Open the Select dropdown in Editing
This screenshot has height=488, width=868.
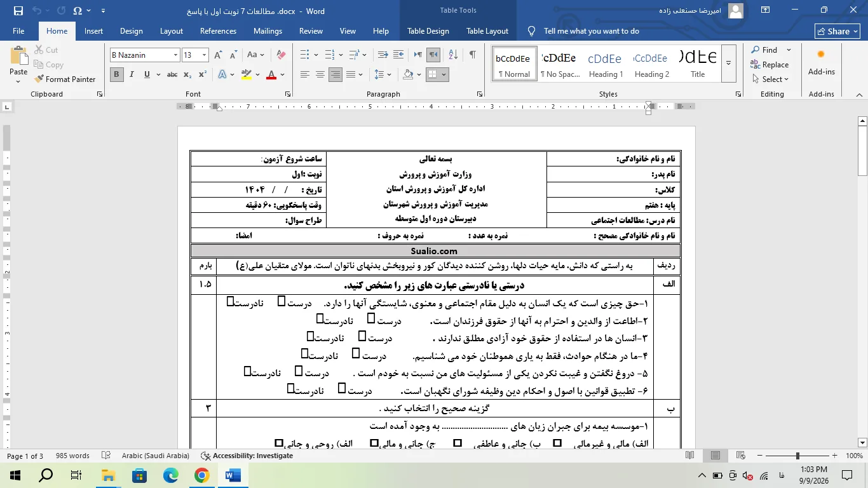pyautogui.click(x=770, y=79)
